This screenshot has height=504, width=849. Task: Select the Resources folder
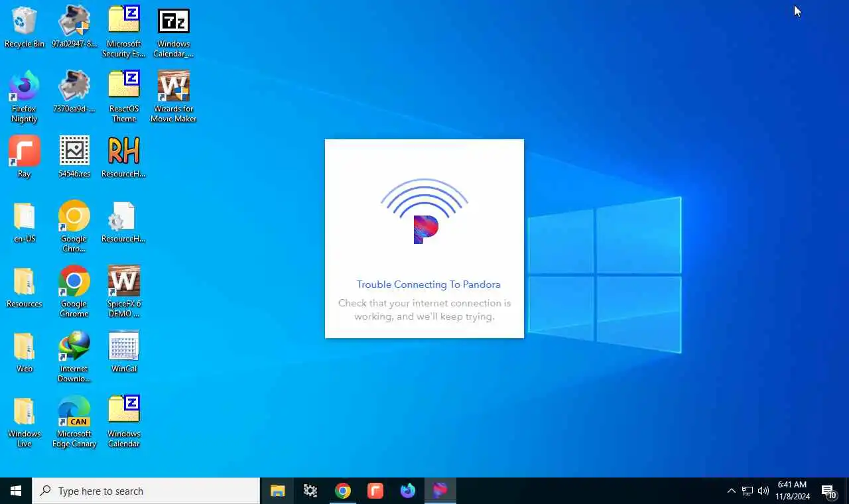25,287
